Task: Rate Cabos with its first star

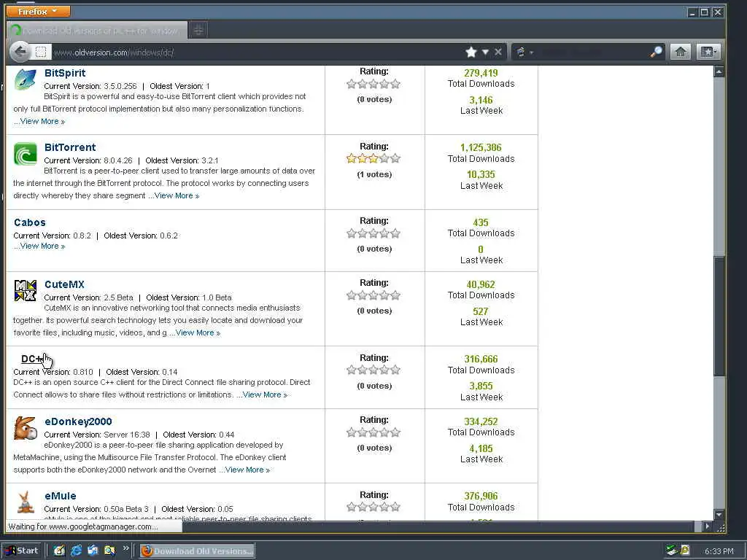Action: click(x=352, y=233)
